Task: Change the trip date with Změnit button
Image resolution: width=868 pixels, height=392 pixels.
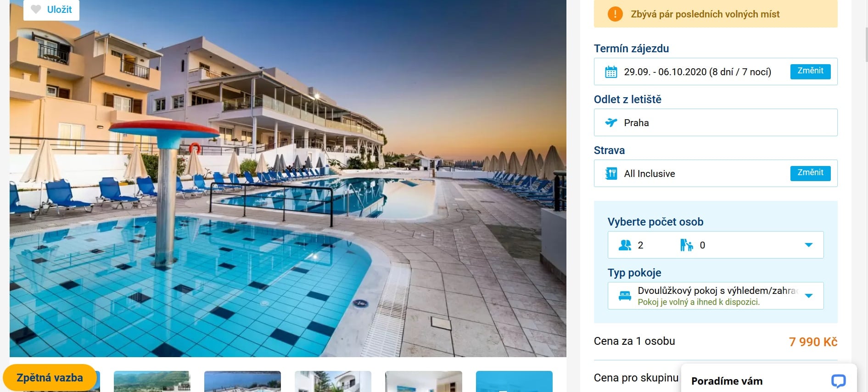Action: [x=810, y=71]
